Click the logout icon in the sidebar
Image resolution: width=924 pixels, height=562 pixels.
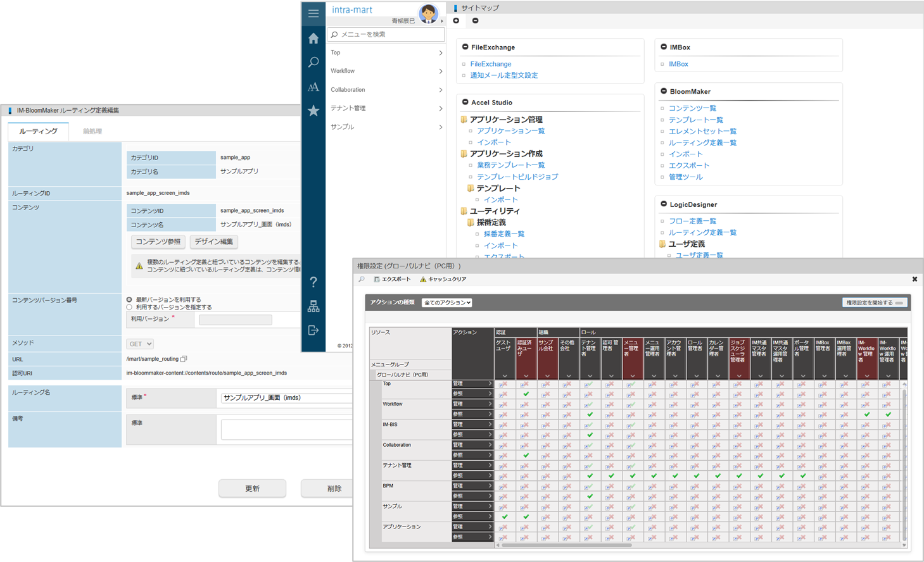coord(313,330)
